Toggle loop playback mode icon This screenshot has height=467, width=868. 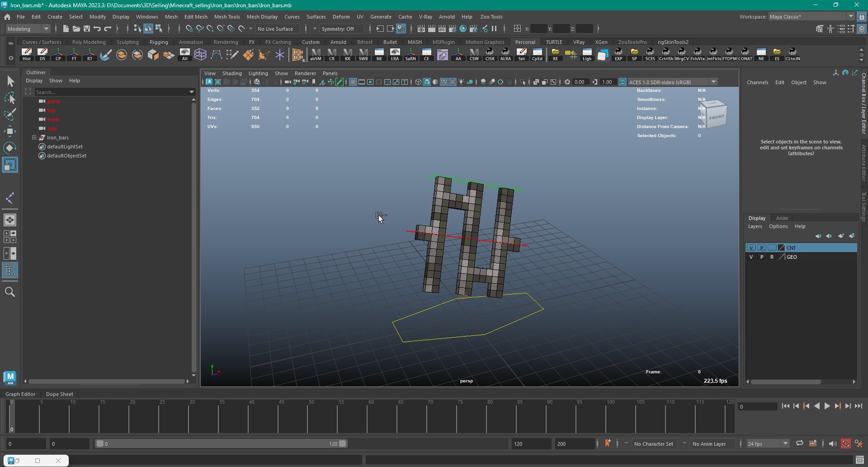coord(800,443)
